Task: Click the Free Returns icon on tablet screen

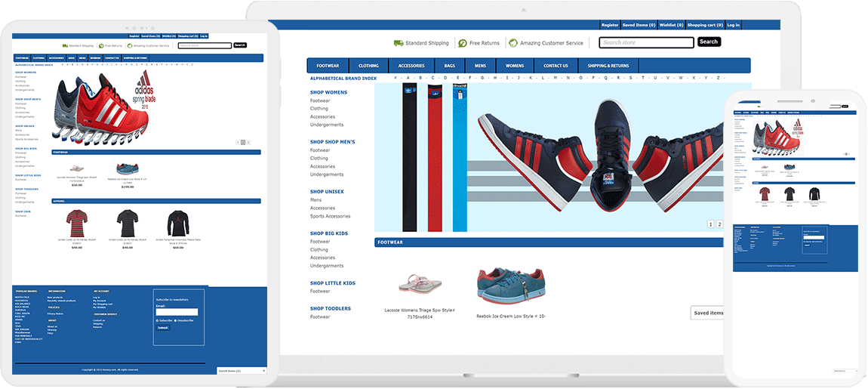Action: pyautogui.click(x=101, y=45)
